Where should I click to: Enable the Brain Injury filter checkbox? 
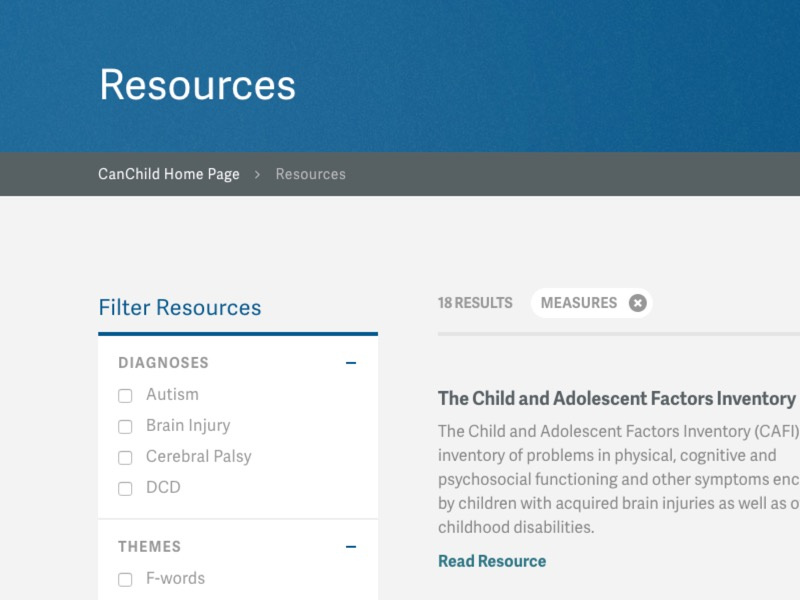coord(125,427)
